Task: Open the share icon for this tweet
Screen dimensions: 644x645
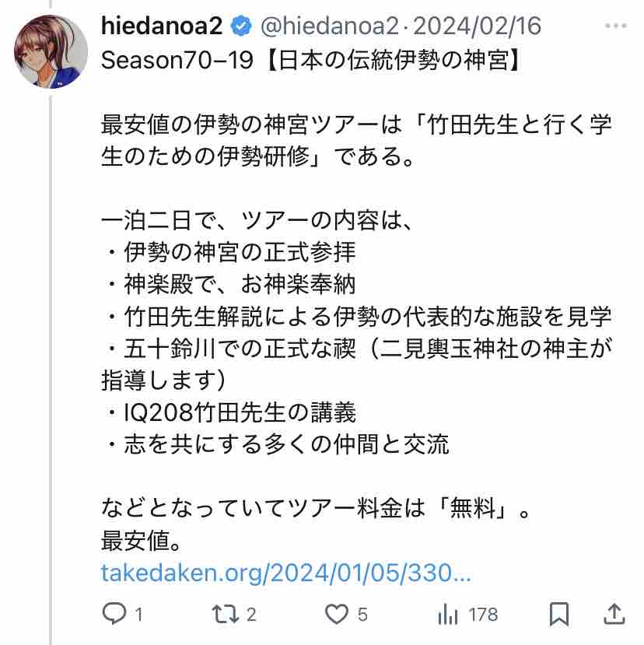Action: tap(614, 615)
